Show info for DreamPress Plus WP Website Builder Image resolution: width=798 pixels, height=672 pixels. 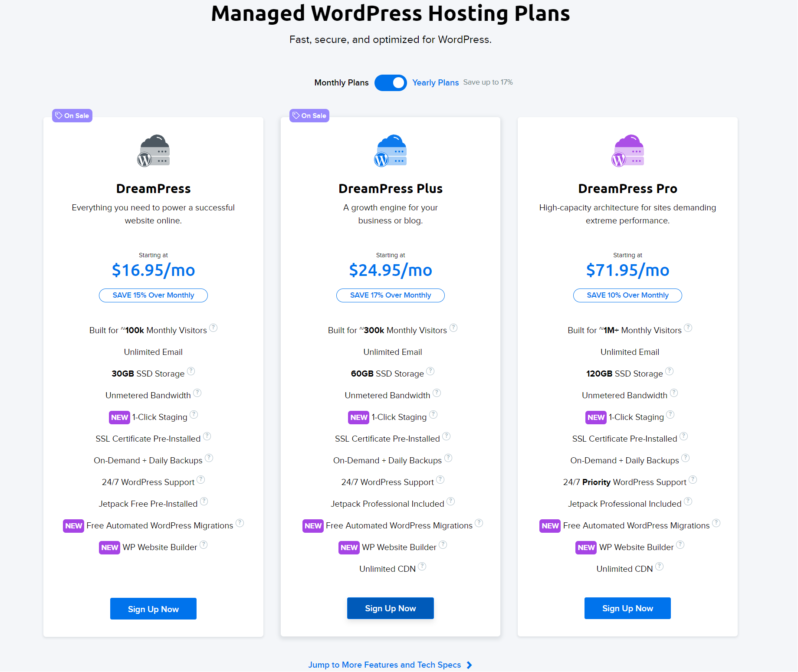(x=443, y=544)
